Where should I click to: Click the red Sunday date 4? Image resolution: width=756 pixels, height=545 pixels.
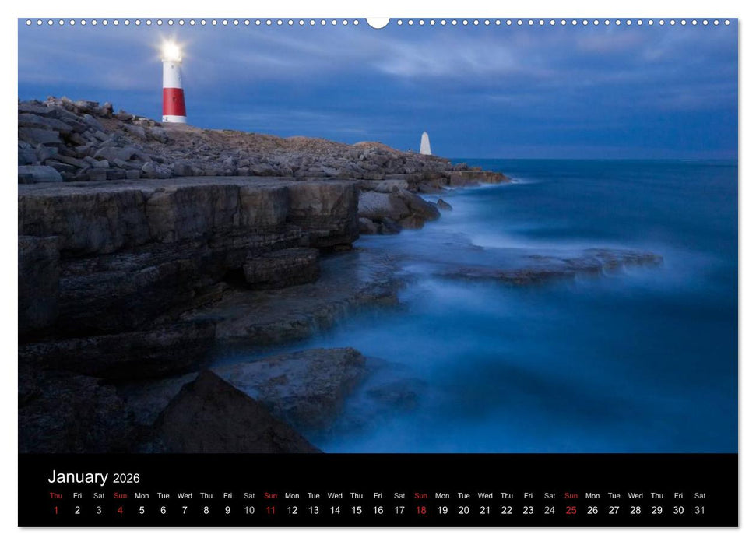121,509
